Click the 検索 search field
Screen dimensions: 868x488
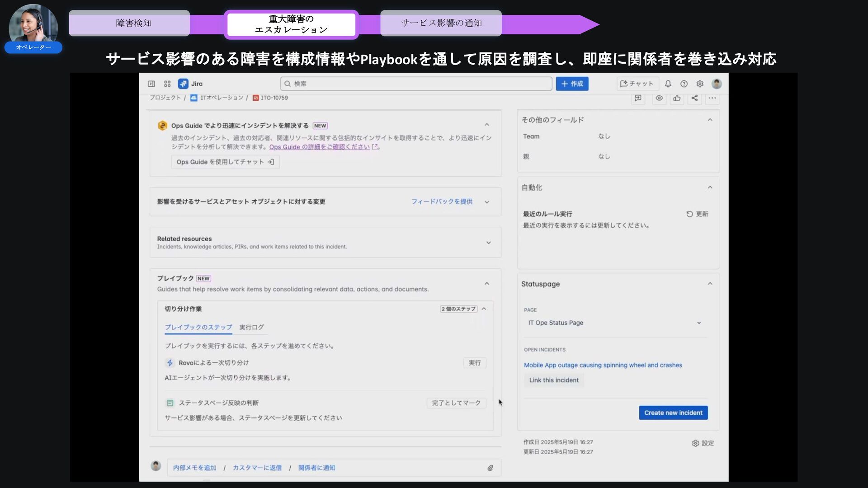[416, 84]
